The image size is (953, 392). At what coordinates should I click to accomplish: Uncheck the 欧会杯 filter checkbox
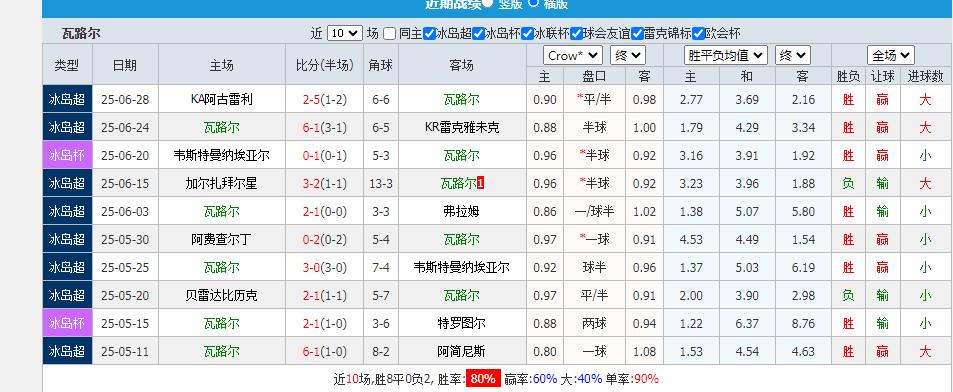[x=698, y=33]
